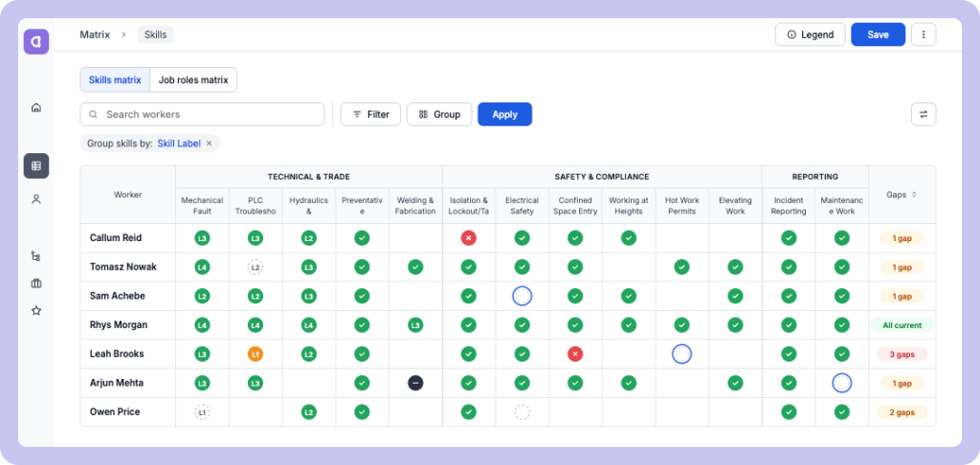This screenshot has width=980, height=465.
Task: Open the star favorites sidebar icon
Action: [x=36, y=311]
